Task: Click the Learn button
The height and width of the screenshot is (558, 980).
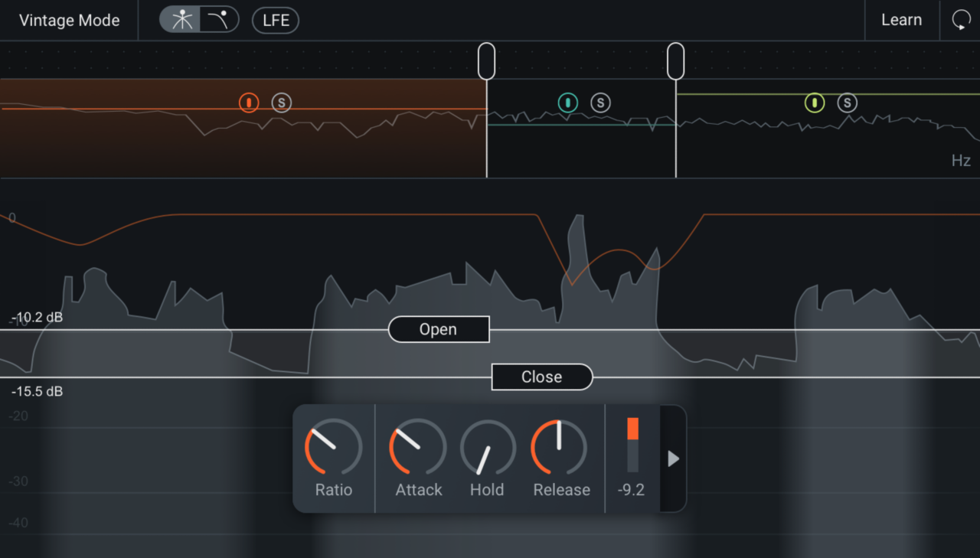Action: click(x=901, y=20)
